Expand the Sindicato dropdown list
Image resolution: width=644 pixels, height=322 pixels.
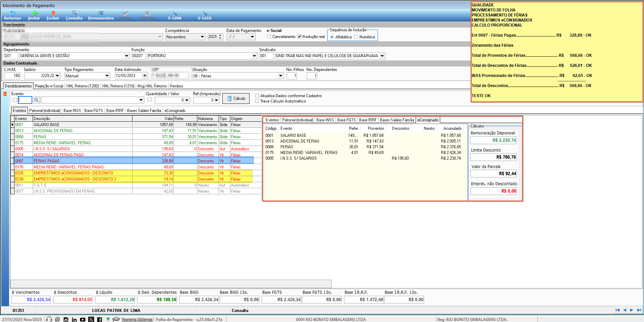pos(382,56)
